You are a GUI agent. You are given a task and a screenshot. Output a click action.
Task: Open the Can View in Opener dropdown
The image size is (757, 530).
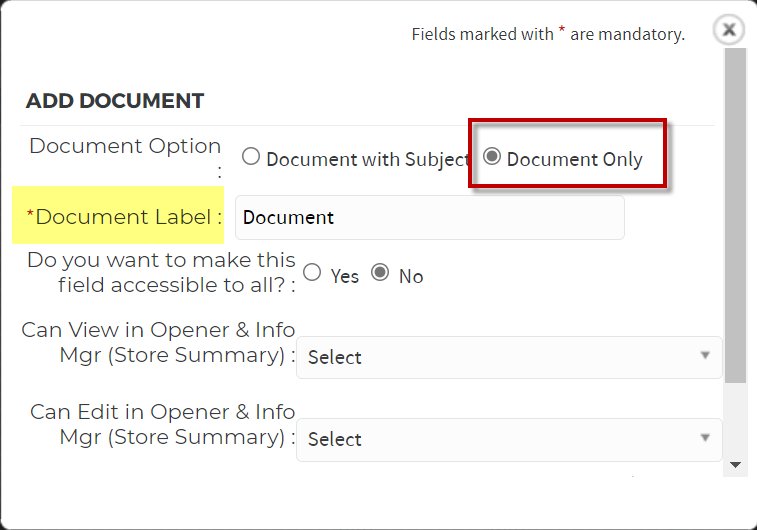click(x=509, y=357)
